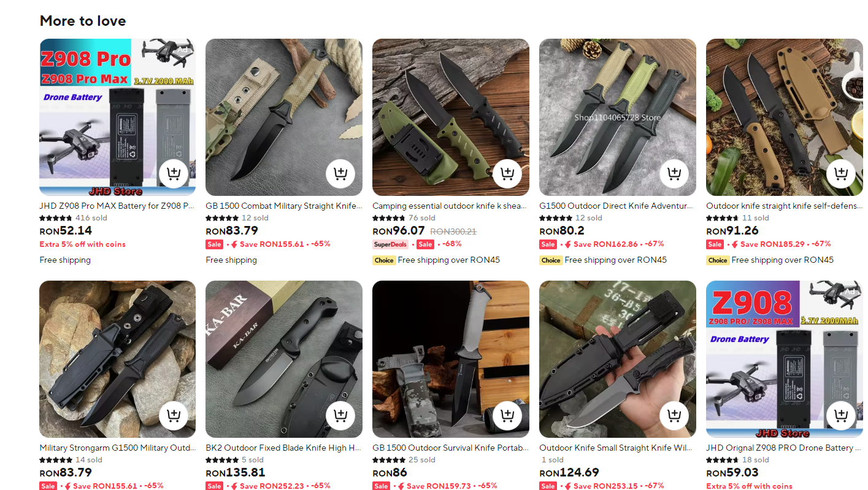Add G1500 Outdoor Direct Knife to cart
This screenshot has height=490, width=868.
pos(674,174)
